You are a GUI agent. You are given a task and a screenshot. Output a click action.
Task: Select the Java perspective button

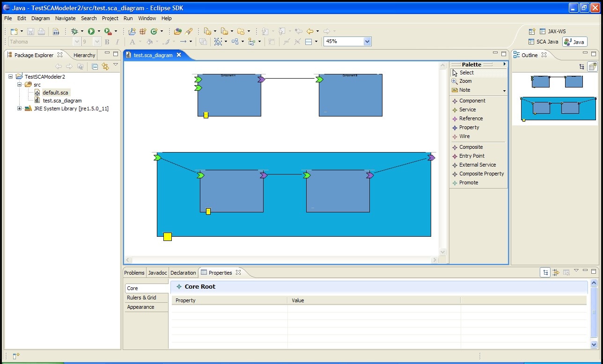point(574,42)
